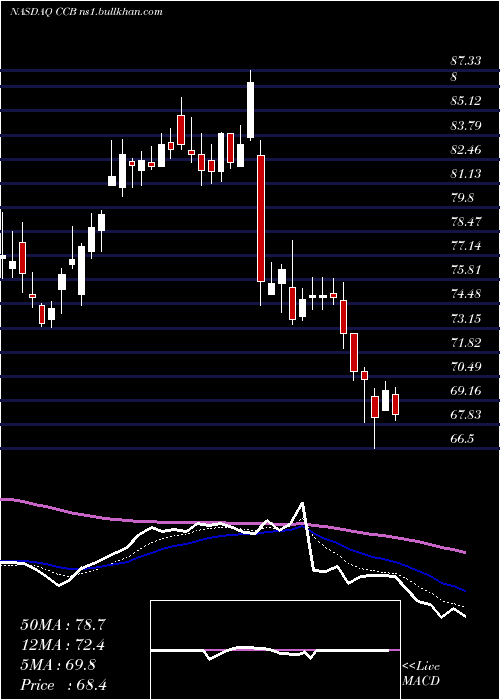Click the 74.48 price axis label
Screen dimensions: 500x700
[465, 294]
